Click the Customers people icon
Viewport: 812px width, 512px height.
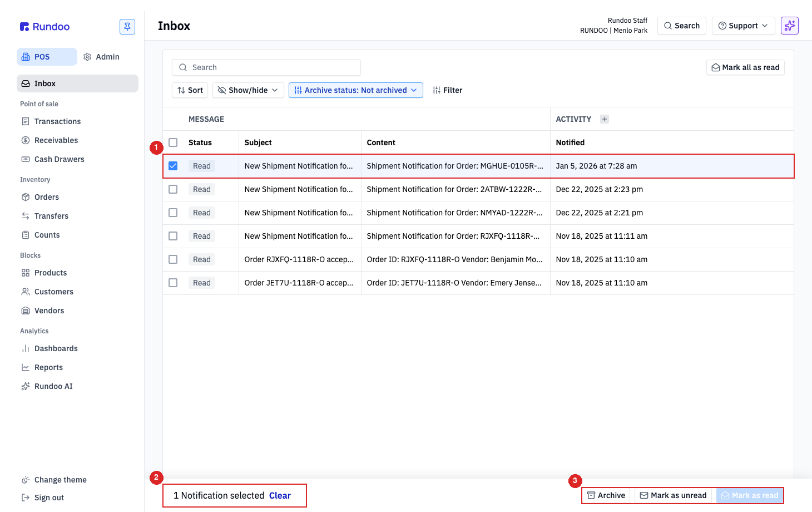(26, 292)
